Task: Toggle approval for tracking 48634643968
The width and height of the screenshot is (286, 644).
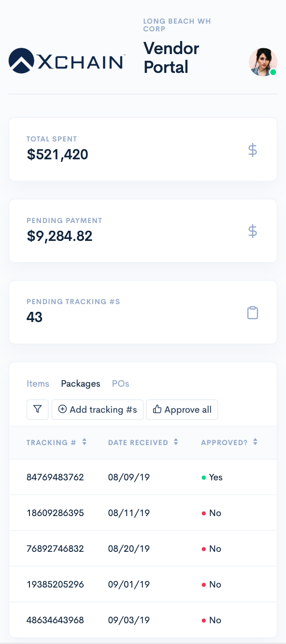Action: (x=212, y=620)
